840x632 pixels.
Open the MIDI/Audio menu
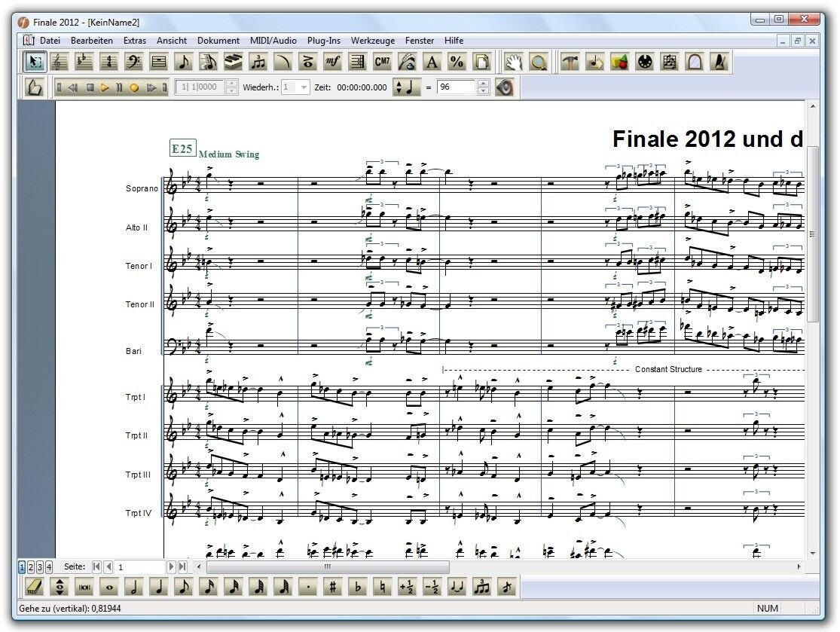[273, 40]
